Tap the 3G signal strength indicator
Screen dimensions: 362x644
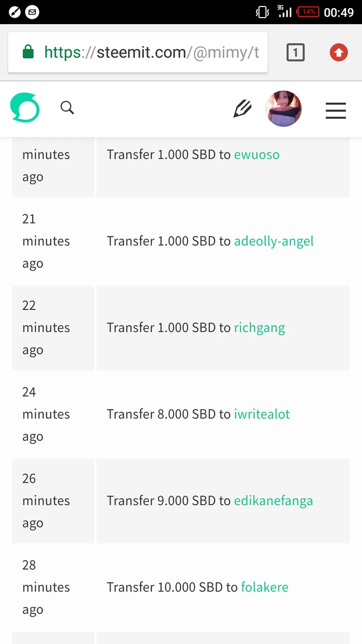[x=285, y=12]
